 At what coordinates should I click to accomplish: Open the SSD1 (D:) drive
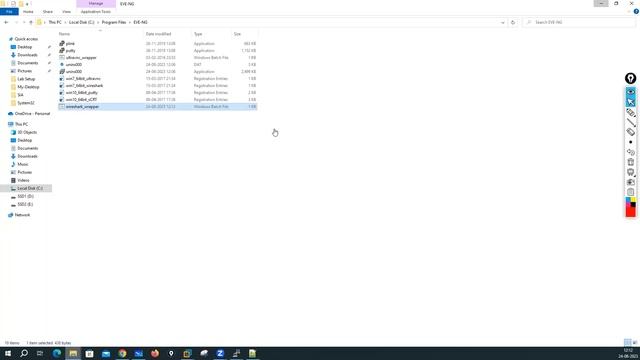25,196
